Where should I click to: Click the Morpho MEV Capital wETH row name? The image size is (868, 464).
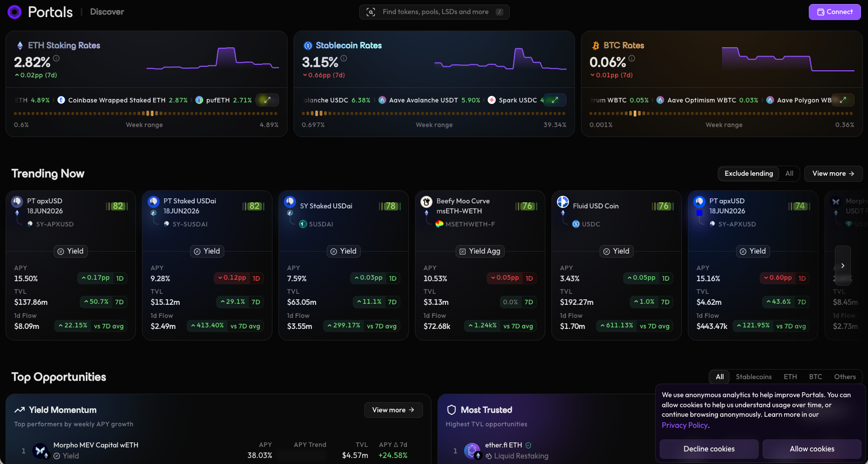coord(96,445)
